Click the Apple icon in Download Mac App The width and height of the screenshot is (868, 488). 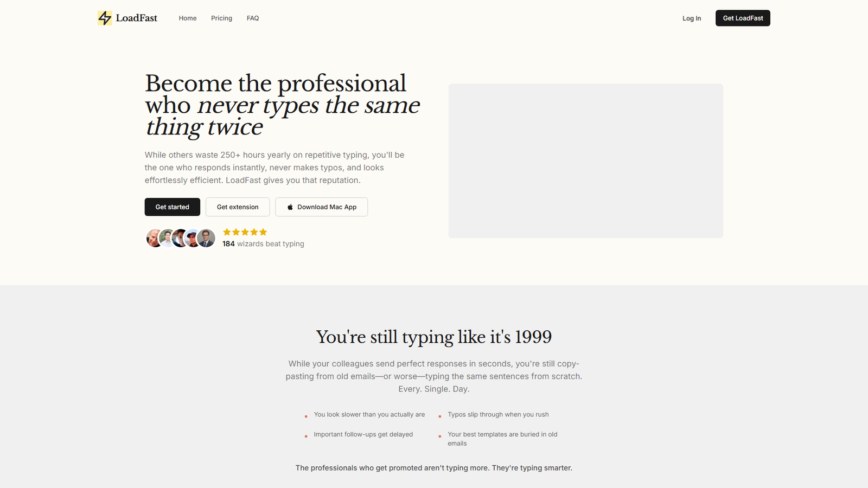point(290,207)
